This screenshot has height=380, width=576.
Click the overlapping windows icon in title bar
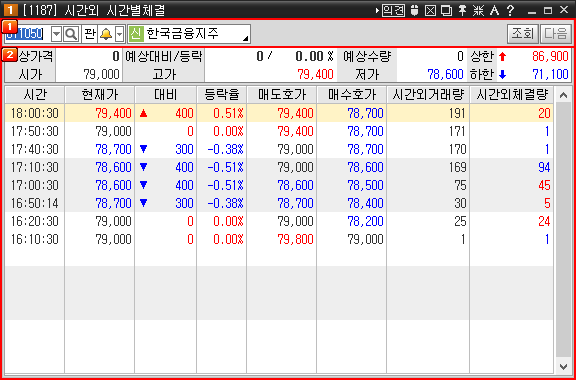click(446, 10)
